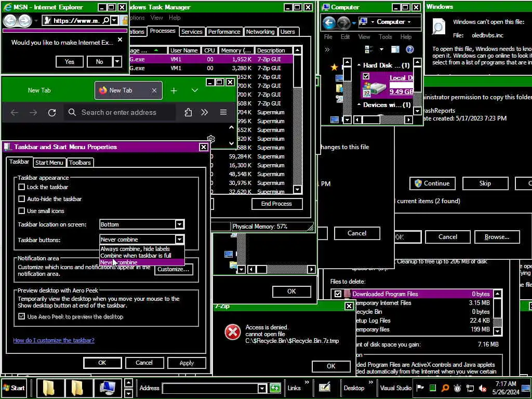Switch to the Start Menu tab
Screen dimensions: 532x399
pyautogui.click(x=49, y=163)
